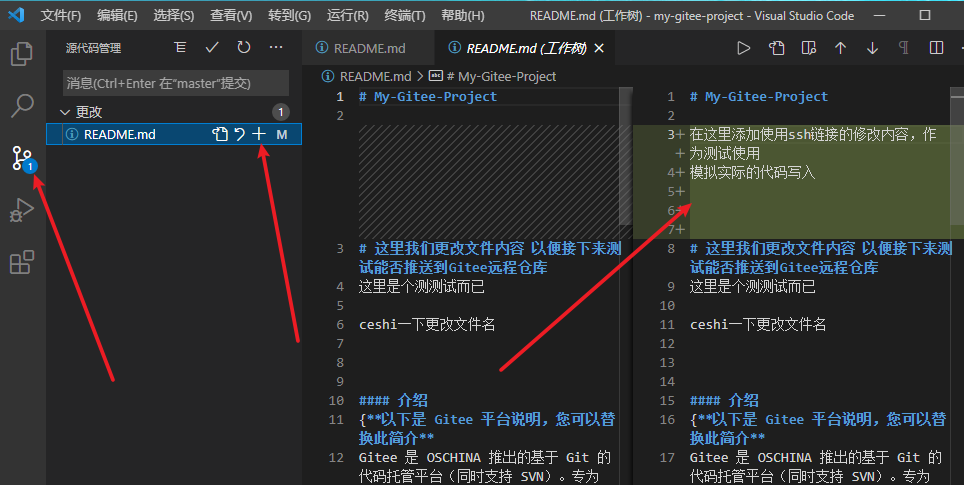The width and height of the screenshot is (964, 485).
Task: Commit changes with the checkmark icon
Action: [212, 47]
